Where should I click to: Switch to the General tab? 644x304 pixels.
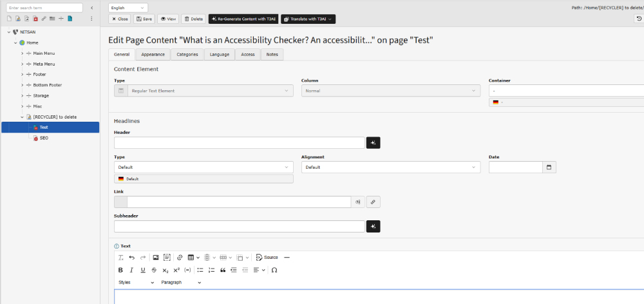coord(122,55)
